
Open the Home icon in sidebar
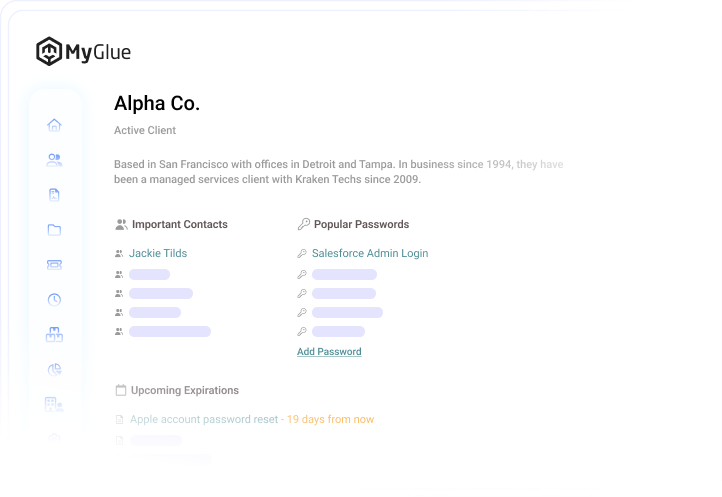pyautogui.click(x=54, y=125)
